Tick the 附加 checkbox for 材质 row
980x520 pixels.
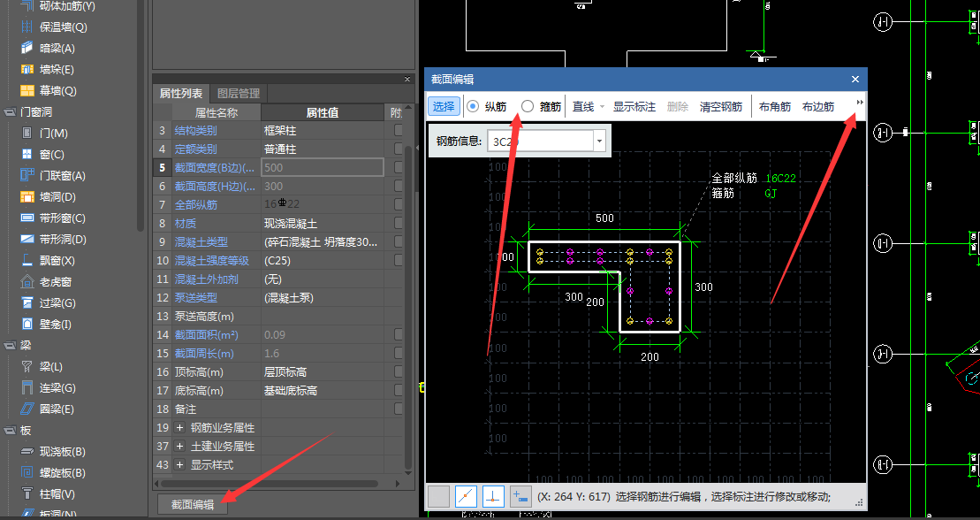pos(399,224)
